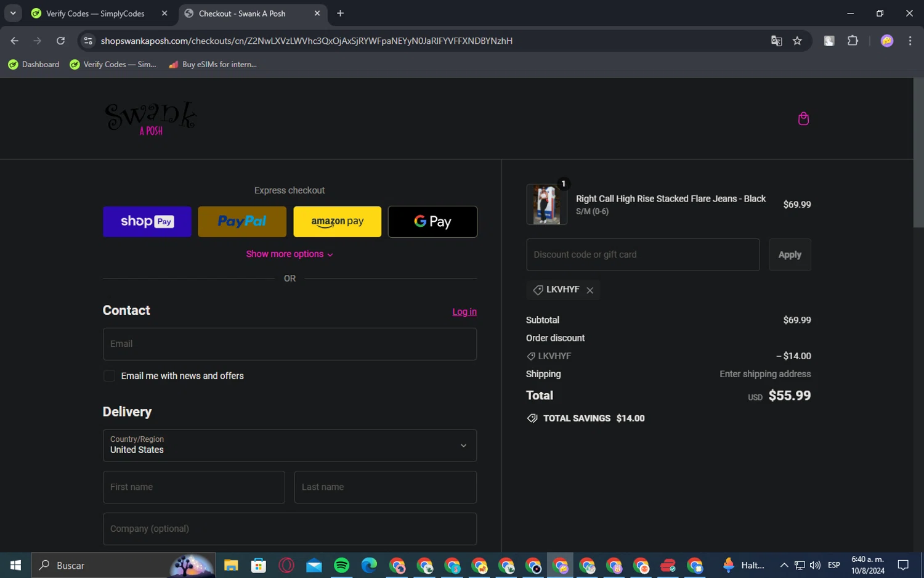Click the Swank A Posh logo
This screenshot has height=578, width=924.
151,118
